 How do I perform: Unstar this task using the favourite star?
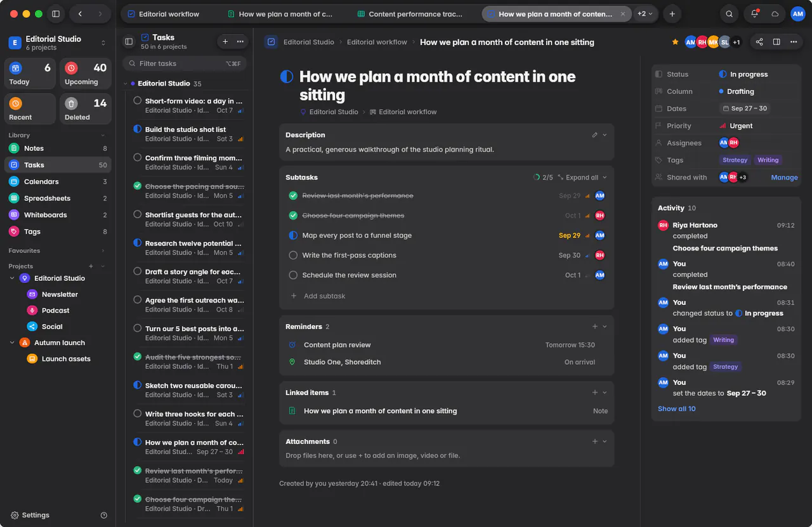(675, 42)
